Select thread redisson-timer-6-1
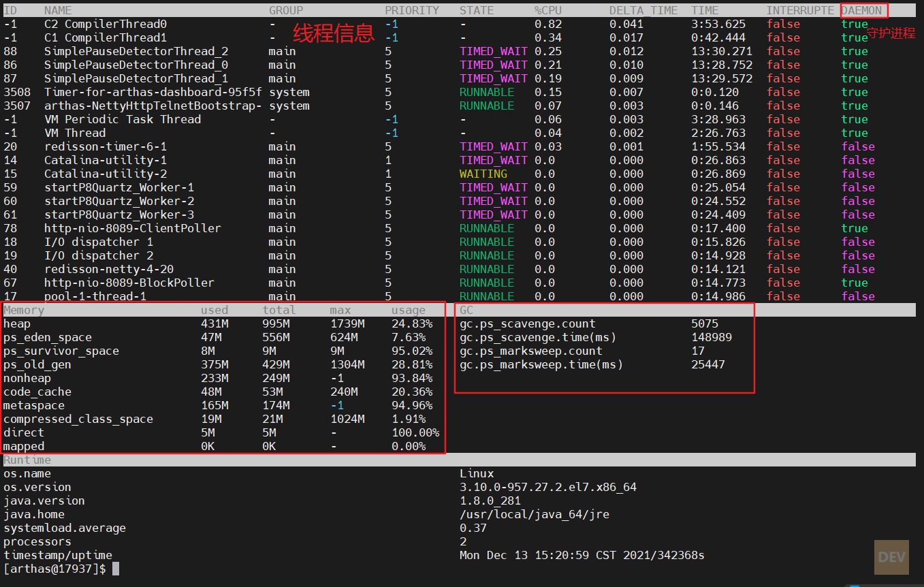The image size is (924, 587). tap(106, 146)
